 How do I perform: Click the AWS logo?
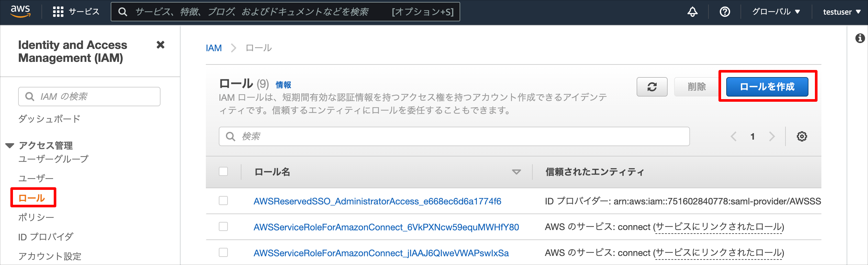tap(20, 11)
